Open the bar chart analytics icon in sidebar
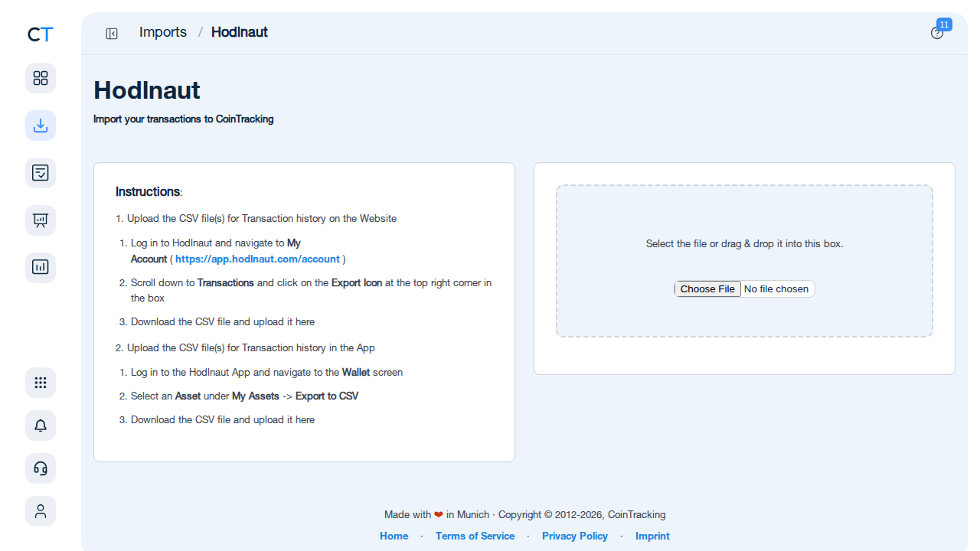The image size is (980, 551). [41, 268]
